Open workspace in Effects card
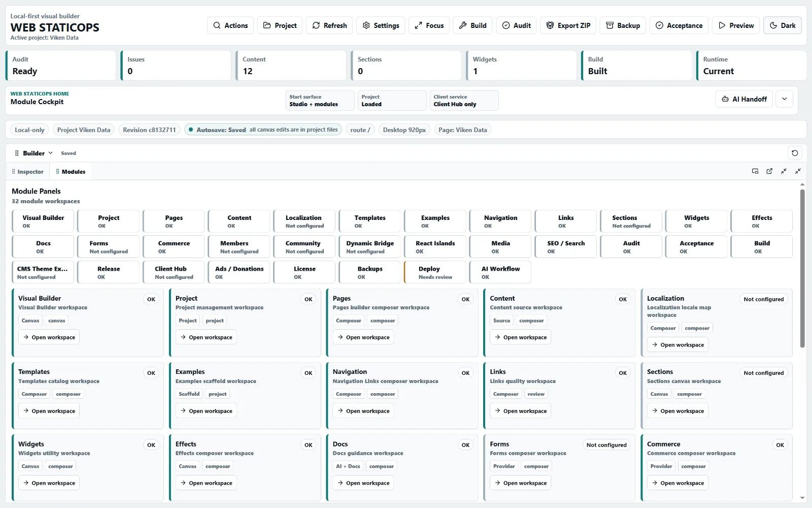The height and width of the screenshot is (508, 812). (x=206, y=483)
